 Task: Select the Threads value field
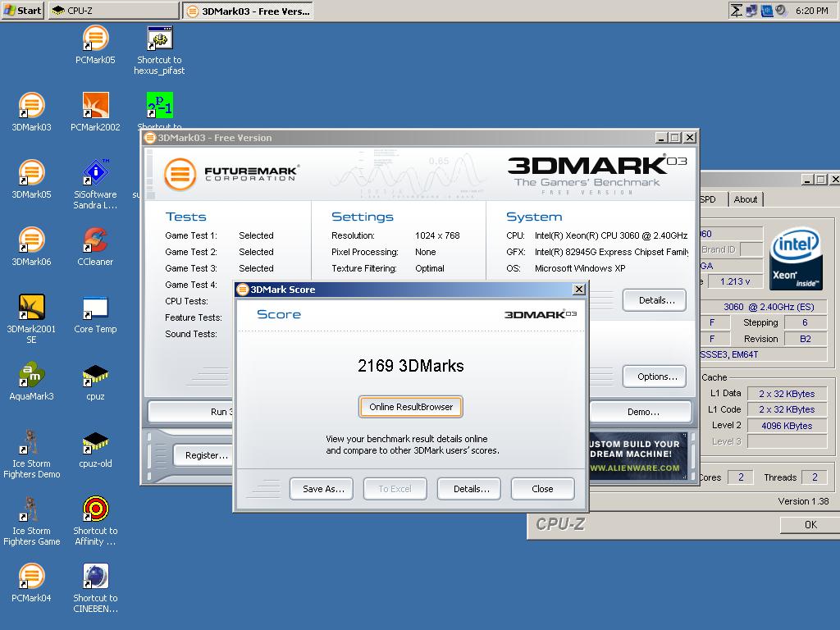[x=815, y=477]
